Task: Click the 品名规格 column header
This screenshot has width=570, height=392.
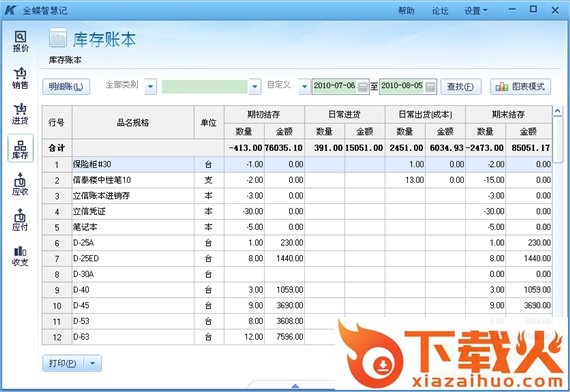Action: point(133,123)
